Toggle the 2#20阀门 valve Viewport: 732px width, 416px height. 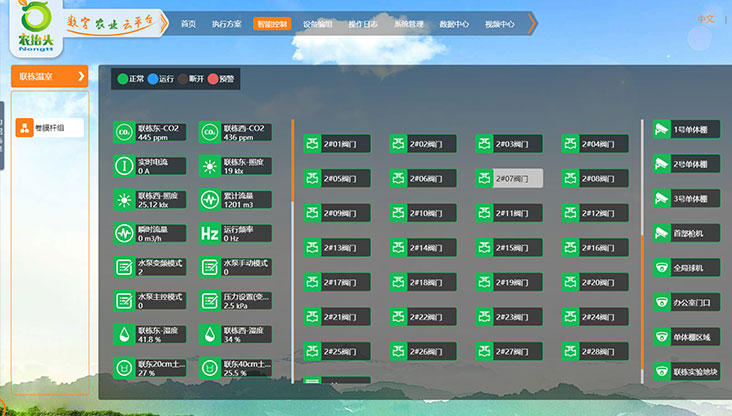595,282
